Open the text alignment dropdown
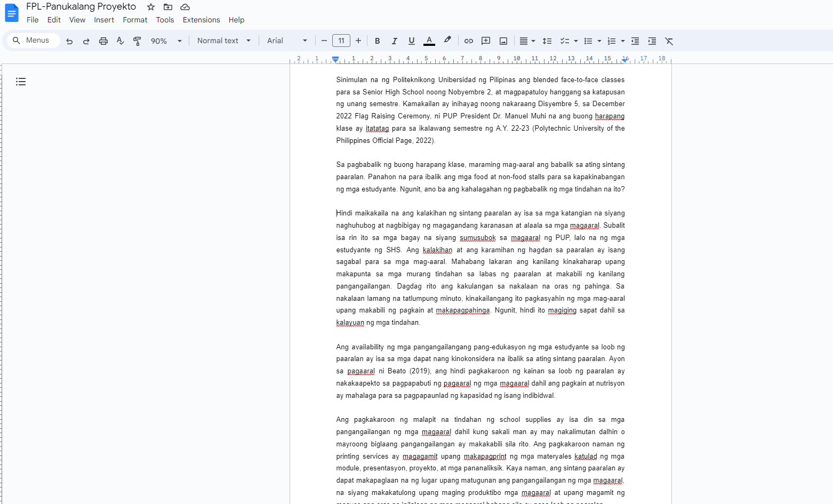Image resolution: width=833 pixels, height=504 pixels. pyautogui.click(x=527, y=41)
